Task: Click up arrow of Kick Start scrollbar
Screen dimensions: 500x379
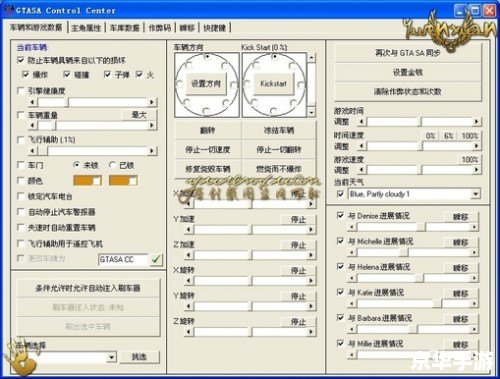Action: click(311, 57)
